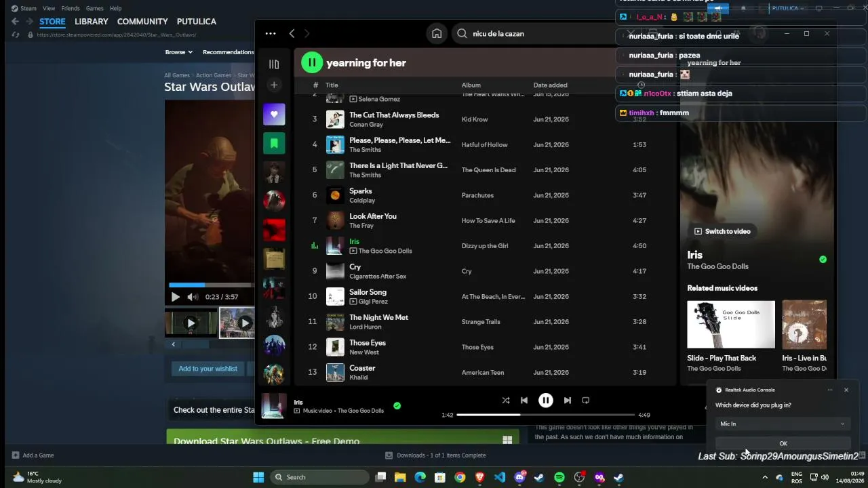Go to Spotify Home
The image size is (868, 488).
tap(437, 33)
